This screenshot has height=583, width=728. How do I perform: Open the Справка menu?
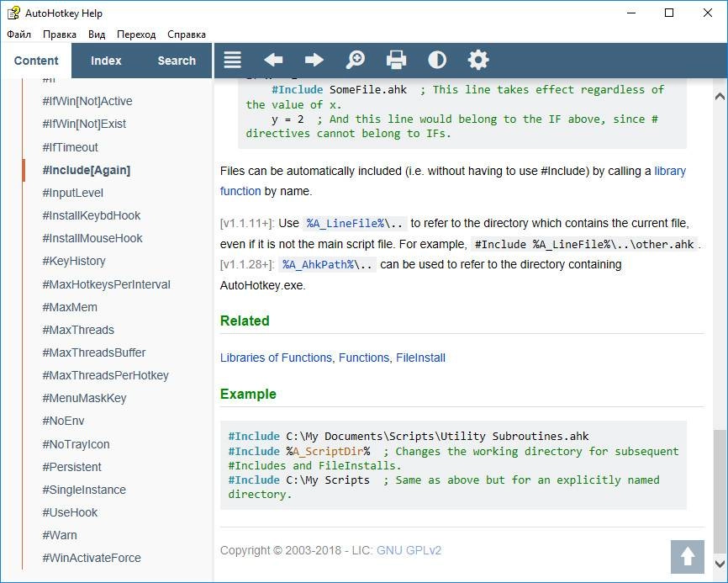pyautogui.click(x=187, y=34)
